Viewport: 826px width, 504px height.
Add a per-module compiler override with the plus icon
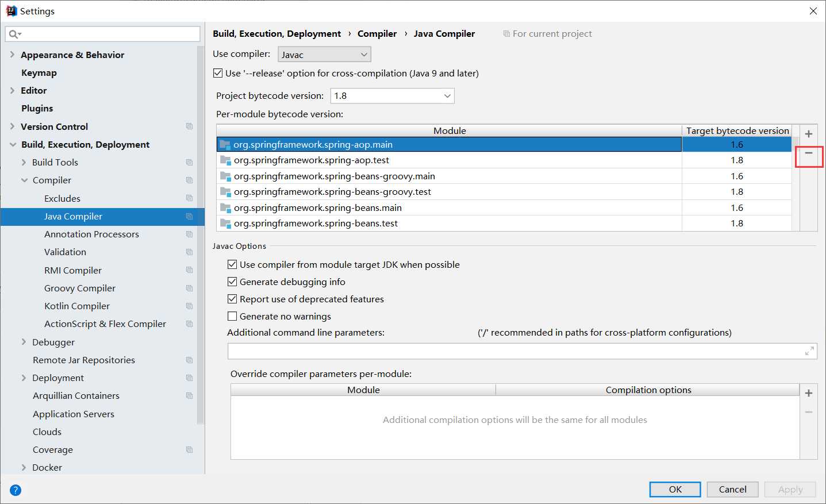click(x=809, y=393)
